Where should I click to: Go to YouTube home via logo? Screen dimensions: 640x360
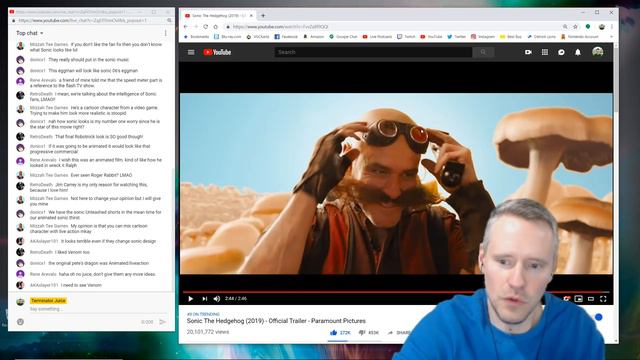(x=217, y=52)
